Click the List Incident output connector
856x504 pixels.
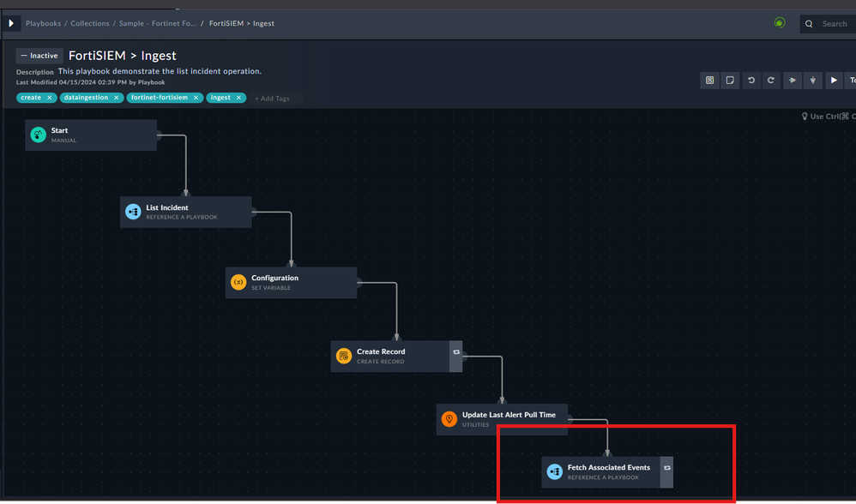coord(254,213)
